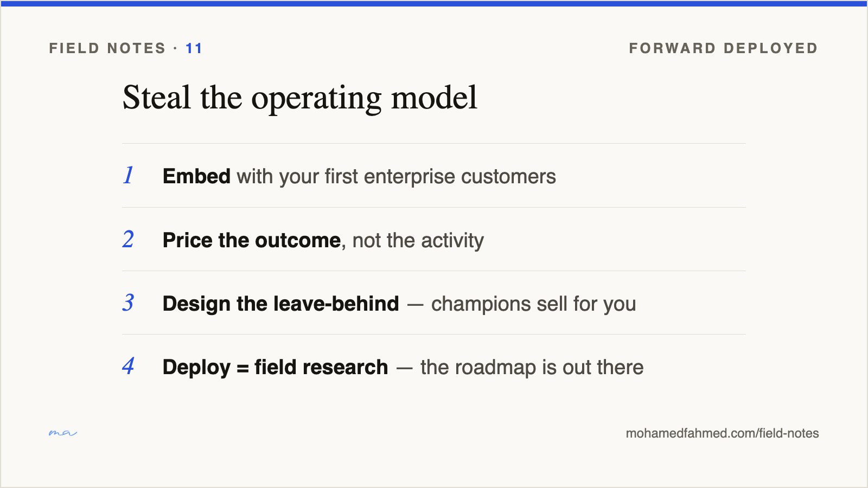Click the em dash after 'leave-behind'
This screenshot has height=488, width=868.
click(x=415, y=305)
